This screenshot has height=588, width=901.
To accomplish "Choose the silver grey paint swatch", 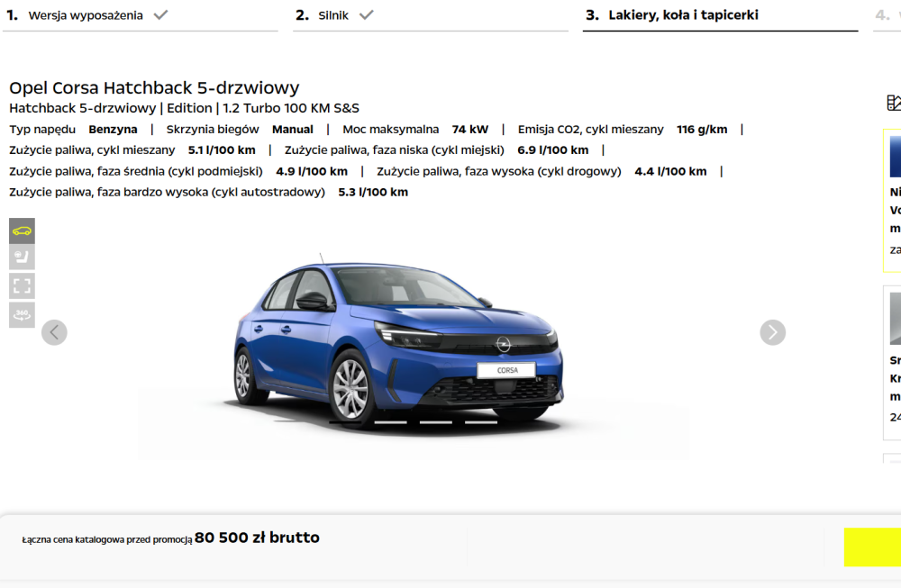I will click(x=896, y=319).
